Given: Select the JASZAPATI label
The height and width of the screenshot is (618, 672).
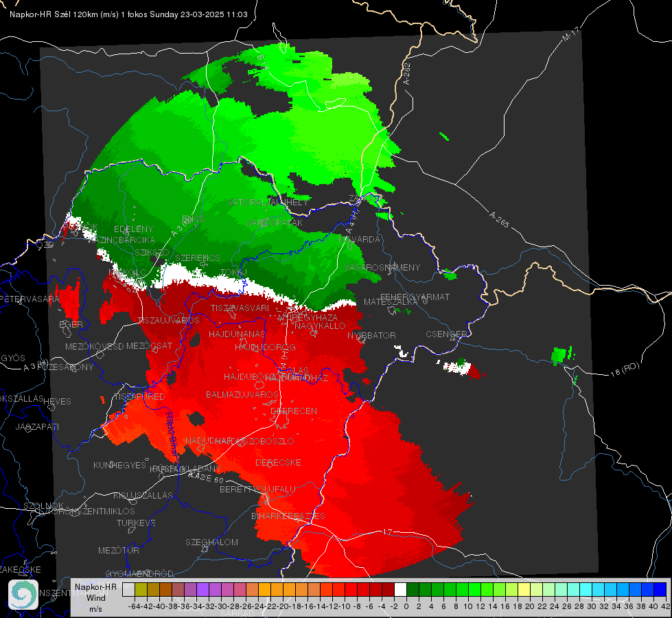Looking at the screenshot, I should (x=37, y=426).
